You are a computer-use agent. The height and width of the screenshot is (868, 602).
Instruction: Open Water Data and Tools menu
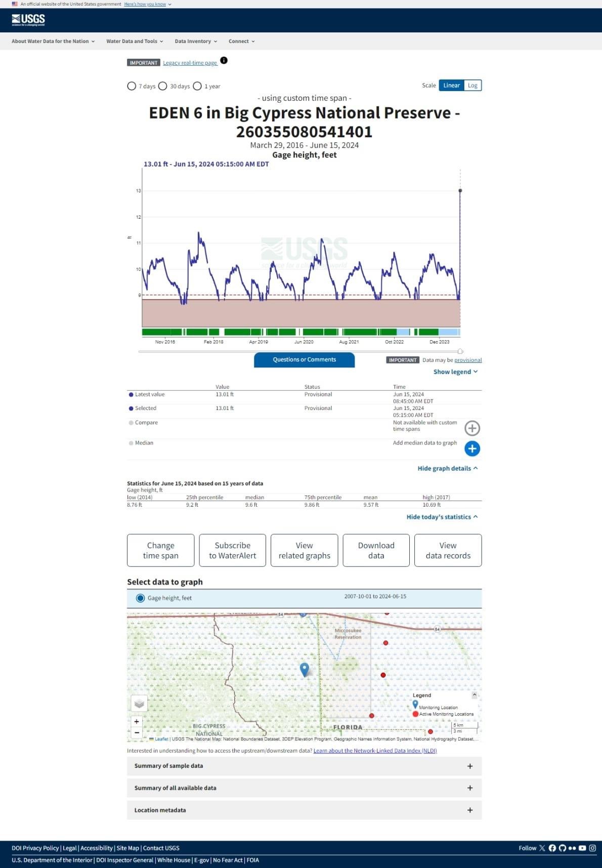point(135,42)
